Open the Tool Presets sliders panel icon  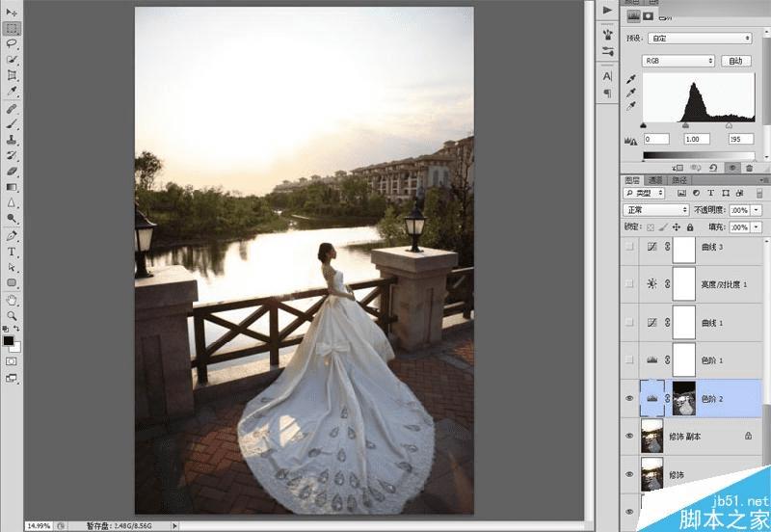tap(608, 51)
